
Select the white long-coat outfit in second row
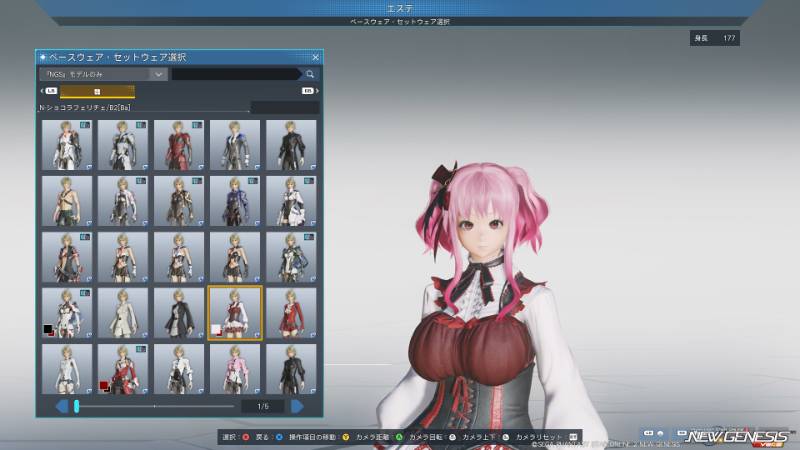291,201
